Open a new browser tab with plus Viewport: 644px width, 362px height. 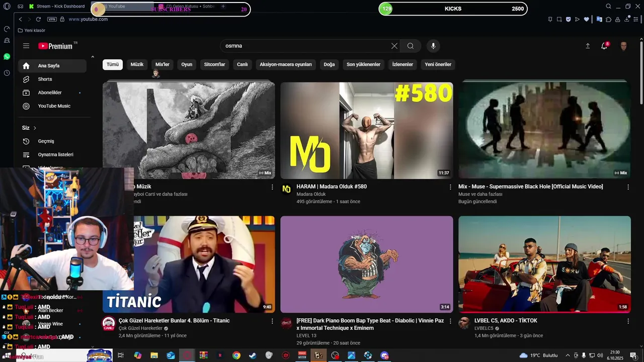click(223, 7)
